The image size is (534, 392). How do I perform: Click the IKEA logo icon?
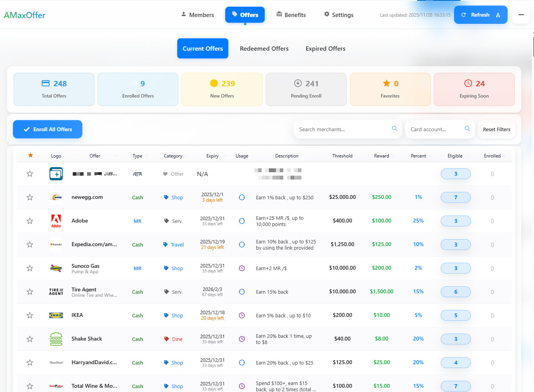tap(56, 315)
